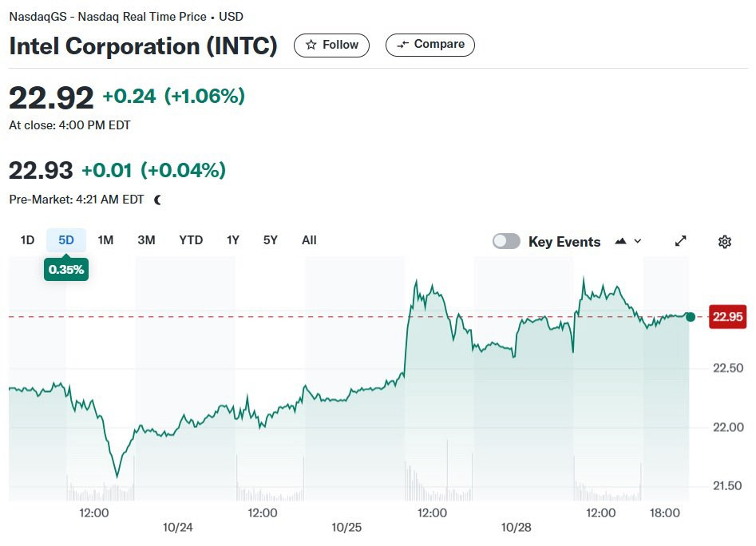Click the red 22.95 price label
This screenshot has width=756, height=546.
[727, 317]
